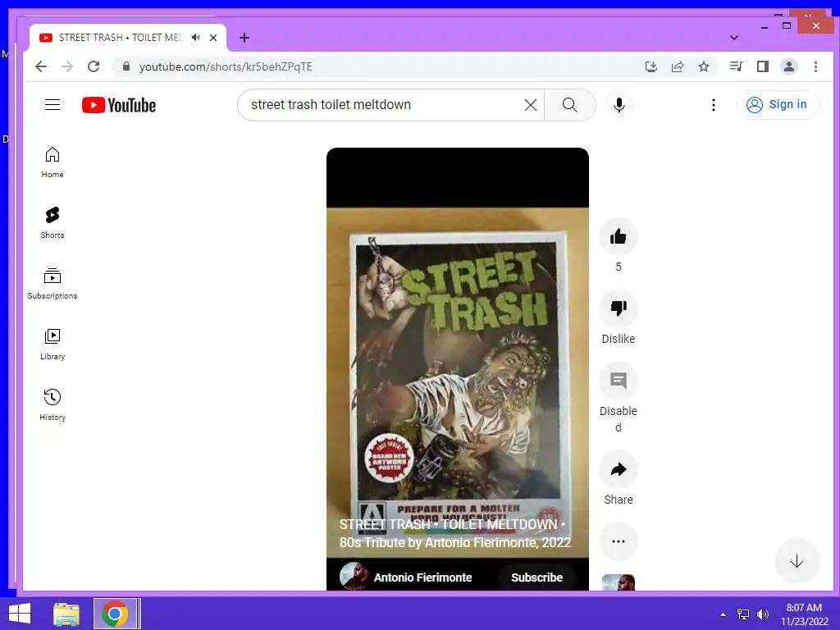Run search with the magnifier button

(570, 105)
